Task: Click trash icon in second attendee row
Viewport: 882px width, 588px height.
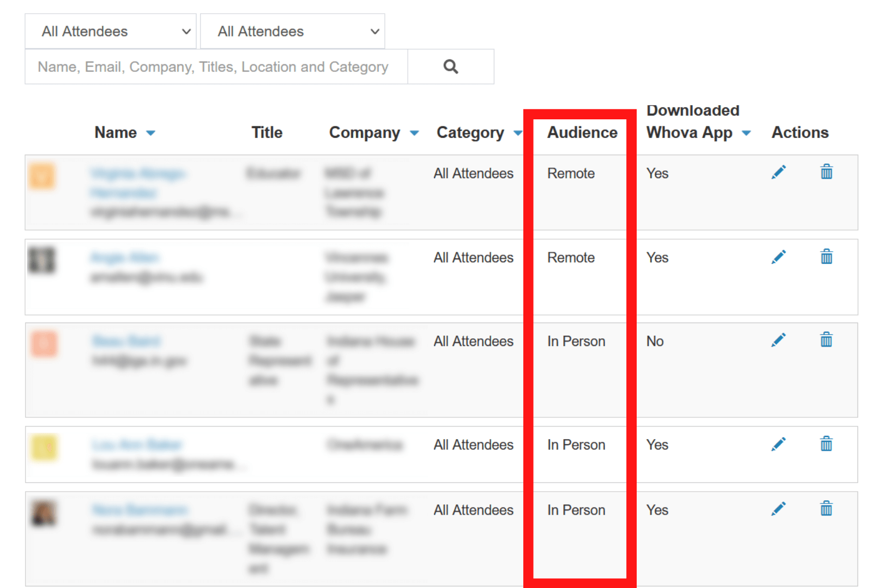Action: click(x=826, y=257)
